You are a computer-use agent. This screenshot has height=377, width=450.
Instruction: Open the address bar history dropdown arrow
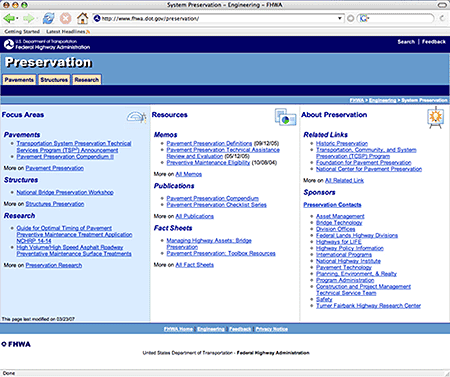click(x=340, y=18)
